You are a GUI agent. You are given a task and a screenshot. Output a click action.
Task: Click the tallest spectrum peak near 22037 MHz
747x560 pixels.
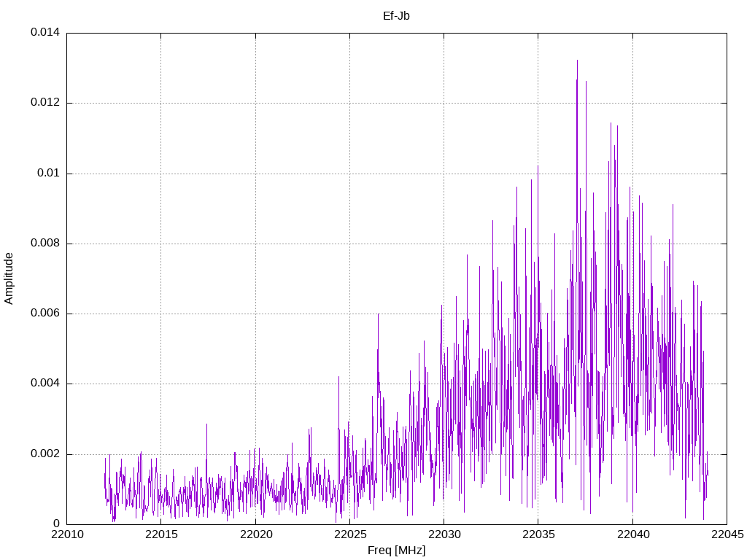tap(578, 62)
